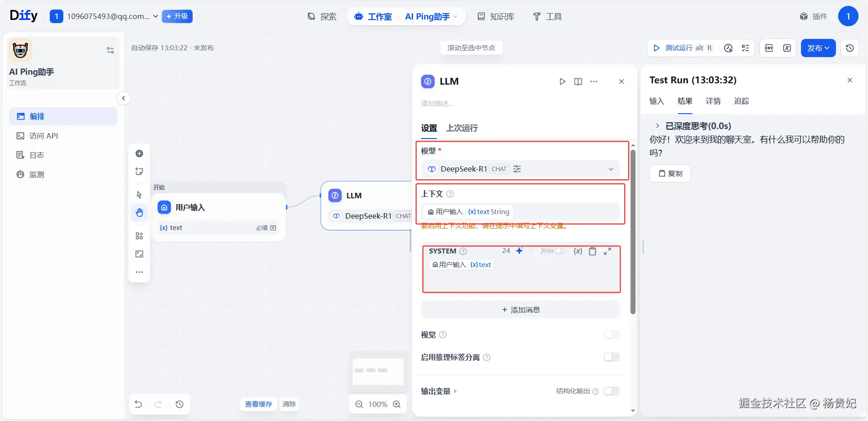Open the 追踪 tab in Test Run
Image resolution: width=868 pixels, height=421 pixels.
[741, 101]
